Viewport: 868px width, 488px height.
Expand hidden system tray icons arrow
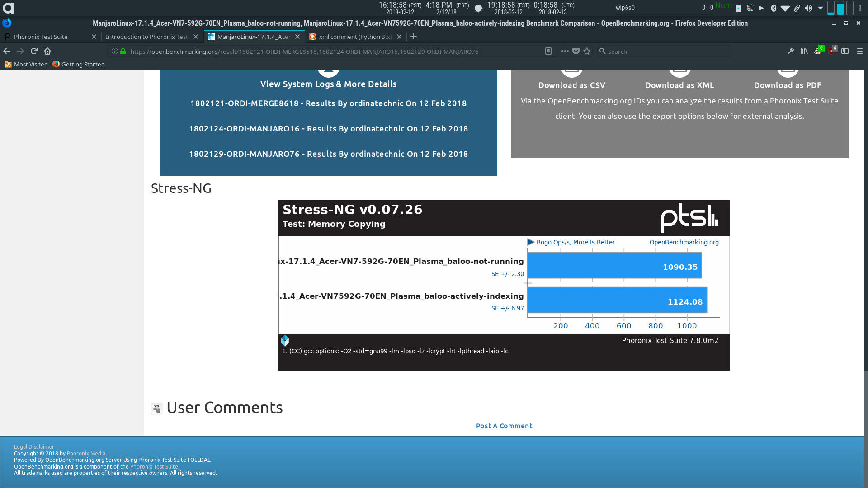pos(821,8)
